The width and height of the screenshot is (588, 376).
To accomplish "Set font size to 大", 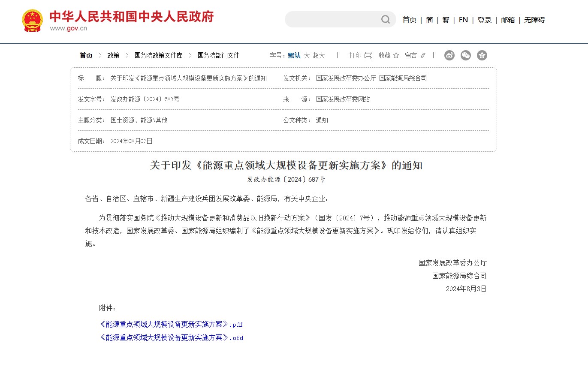I will [306, 55].
